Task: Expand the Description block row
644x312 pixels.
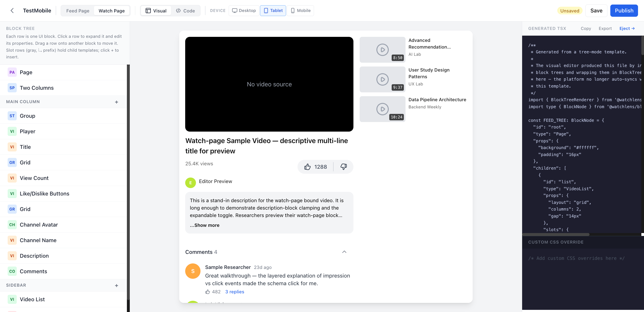Action: coord(64,256)
